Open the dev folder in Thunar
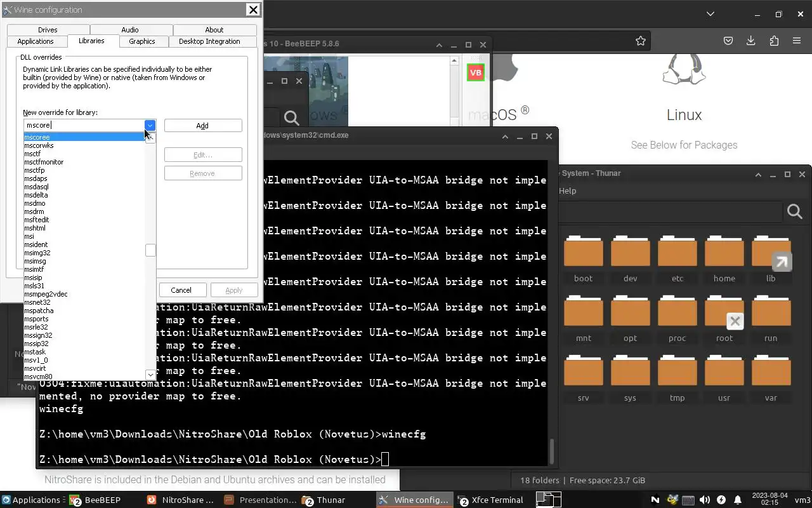The height and width of the screenshot is (508, 812). point(630,259)
